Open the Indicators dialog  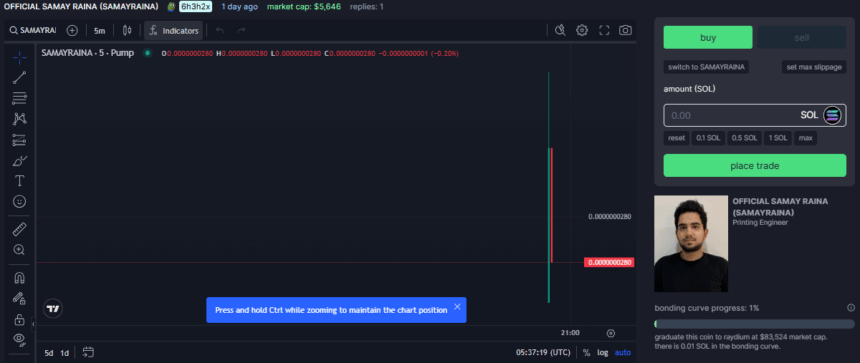click(x=173, y=31)
